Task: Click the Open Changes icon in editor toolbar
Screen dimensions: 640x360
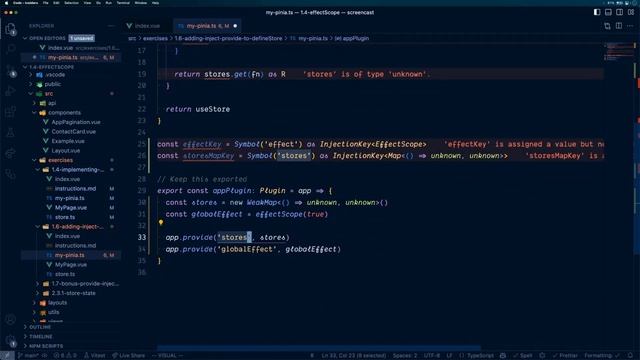Action: (607, 26)
